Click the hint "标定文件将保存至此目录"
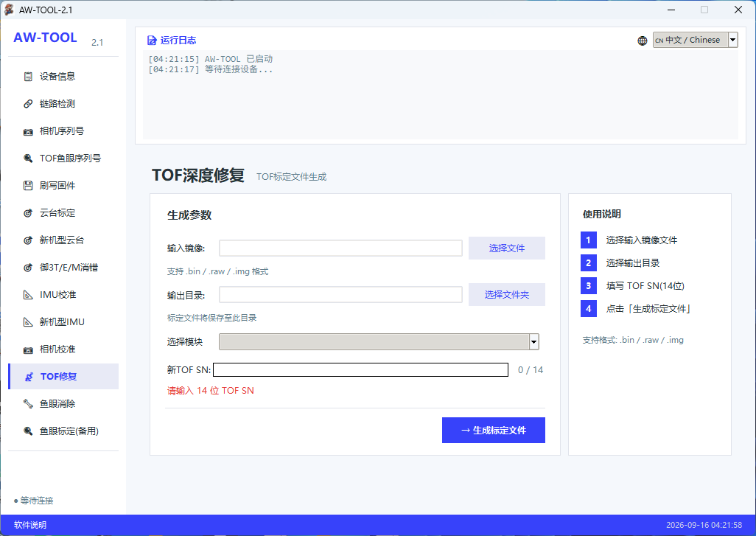 pos(211,318)
